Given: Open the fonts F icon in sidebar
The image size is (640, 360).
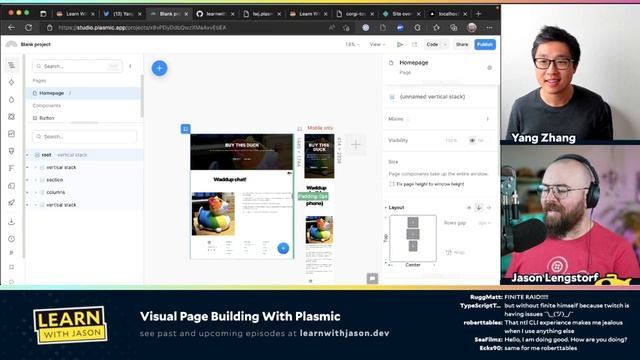Looking at the screenshot, I should click(11, 168).
